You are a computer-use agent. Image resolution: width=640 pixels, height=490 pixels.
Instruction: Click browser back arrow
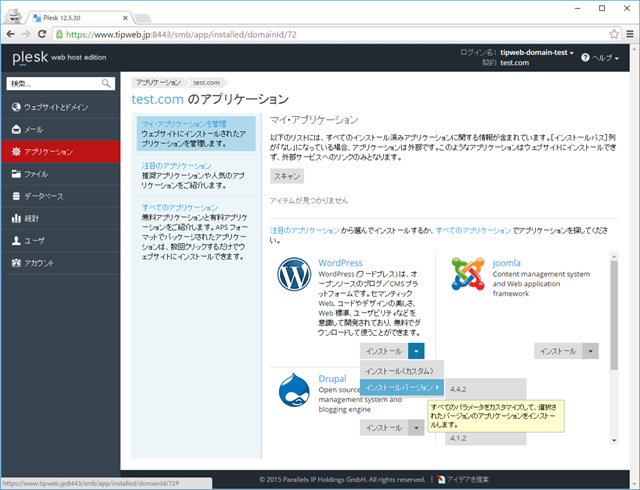(x=11, y=34)
